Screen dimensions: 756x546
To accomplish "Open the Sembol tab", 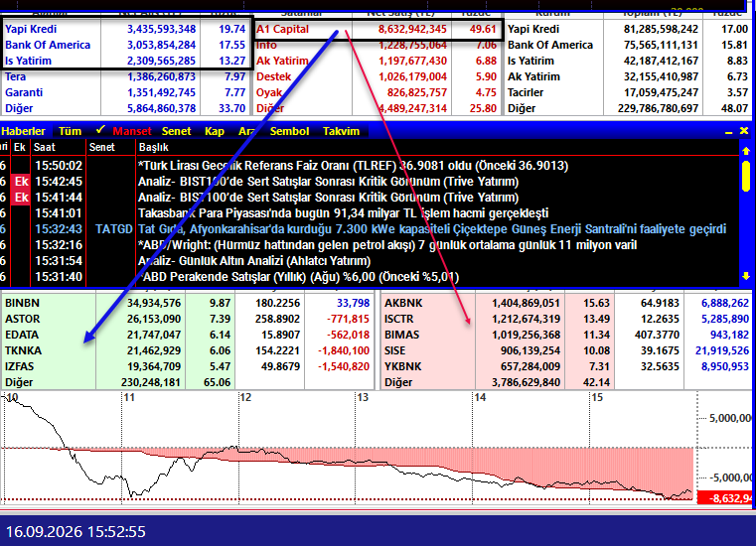I will pos(289,131).
